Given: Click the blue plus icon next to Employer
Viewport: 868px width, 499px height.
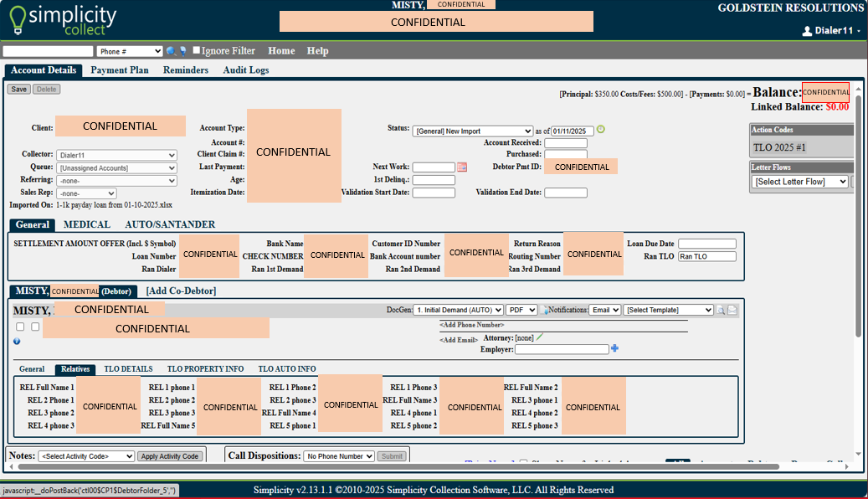Looking at the screenshot, I should [614, 348].
